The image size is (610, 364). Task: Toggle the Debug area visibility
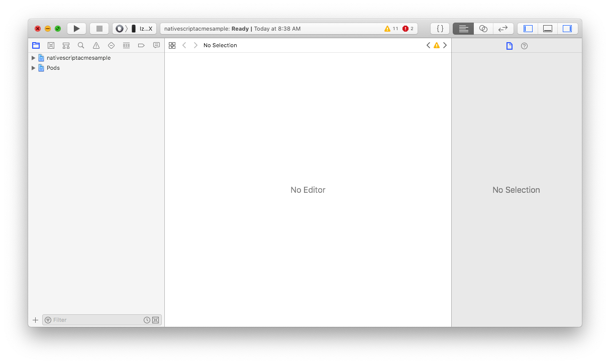point(547,29)
